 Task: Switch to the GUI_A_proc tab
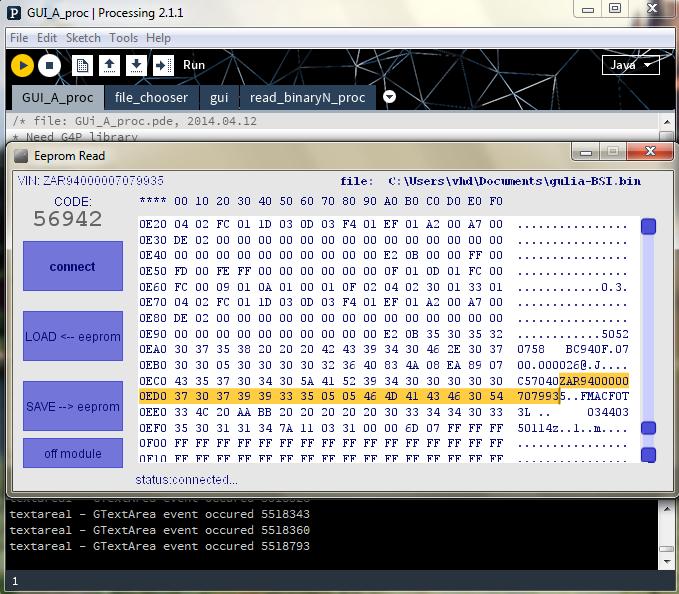pos(58,97)
